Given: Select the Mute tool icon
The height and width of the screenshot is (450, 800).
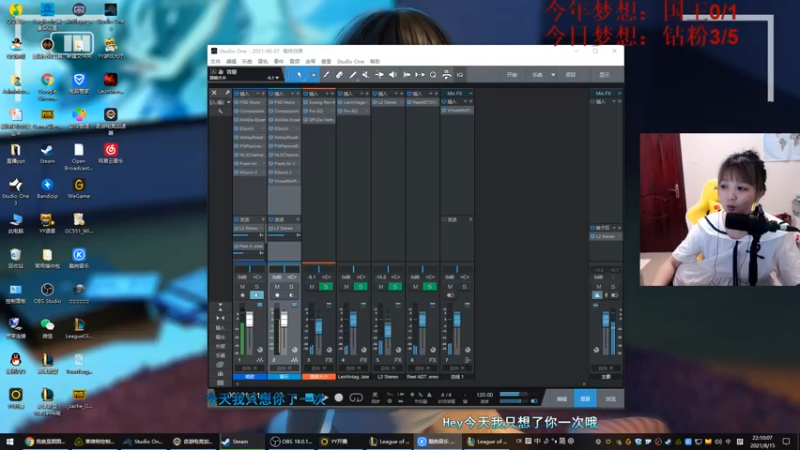Looking at the screenshot, I should click(x=366, y=74).
